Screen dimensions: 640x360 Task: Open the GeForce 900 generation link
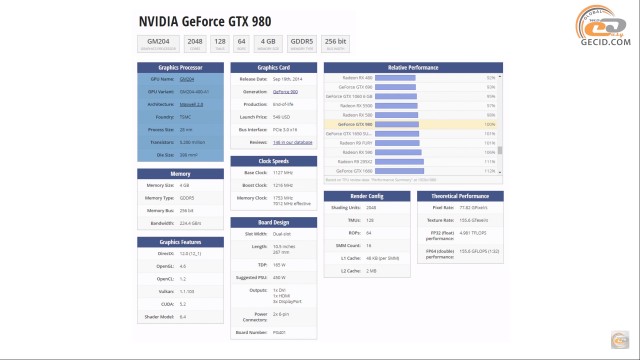tap(285, 92)
